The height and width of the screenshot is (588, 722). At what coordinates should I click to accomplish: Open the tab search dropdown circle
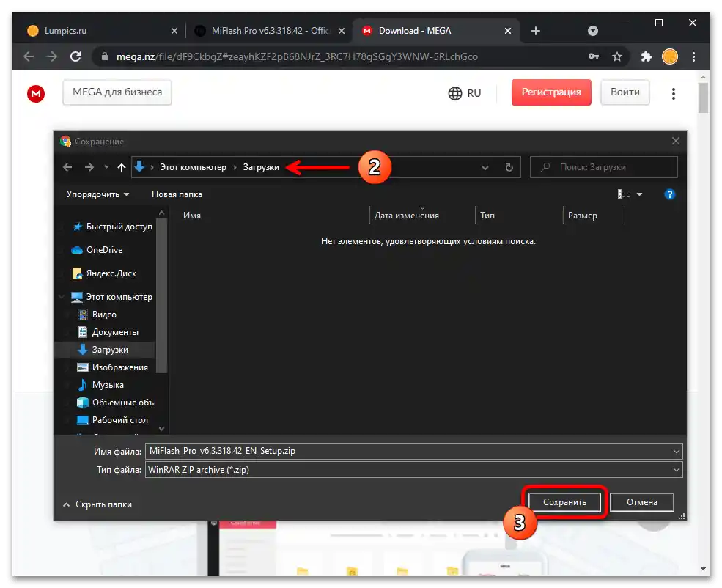(593, 31)
